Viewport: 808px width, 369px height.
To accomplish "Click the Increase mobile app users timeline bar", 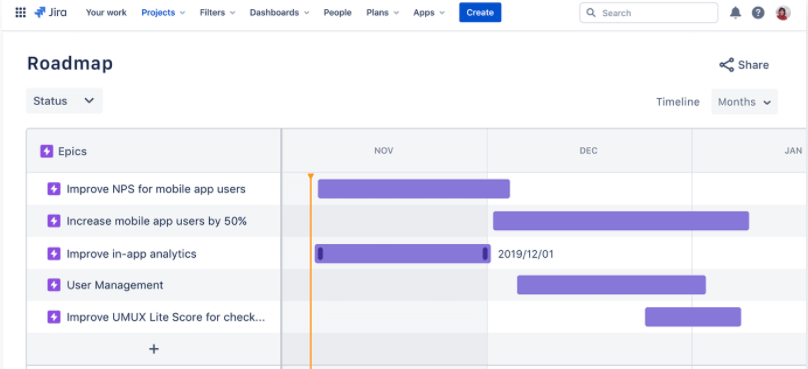I will pos(621,221).
